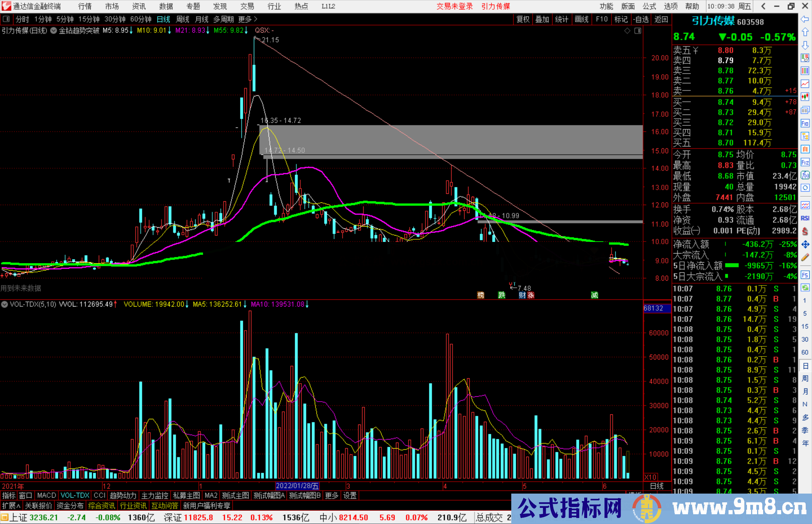812x524 pixels.
Task: Expand the 更多 periods menu in top bar
Action: pyautogui.click(x=248, y=19)
